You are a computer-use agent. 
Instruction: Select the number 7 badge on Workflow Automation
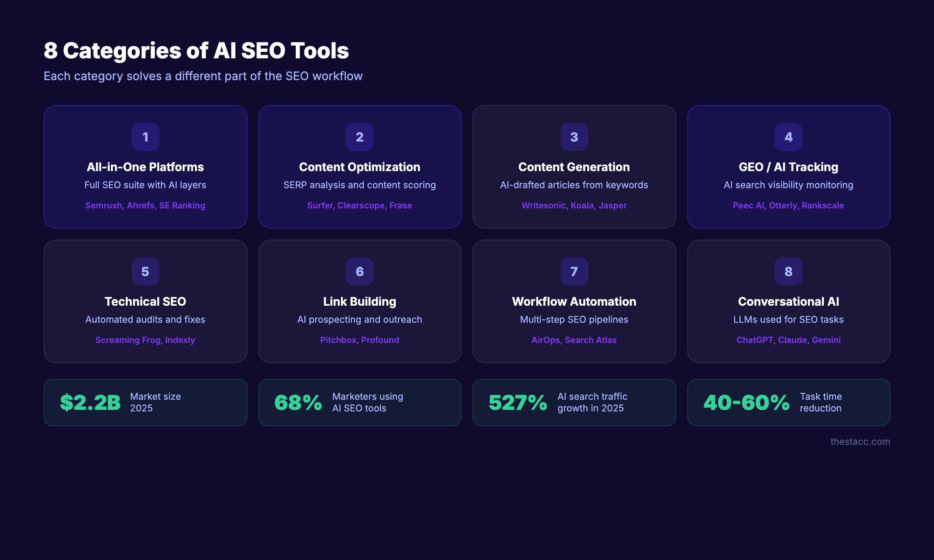coord(574,271)
